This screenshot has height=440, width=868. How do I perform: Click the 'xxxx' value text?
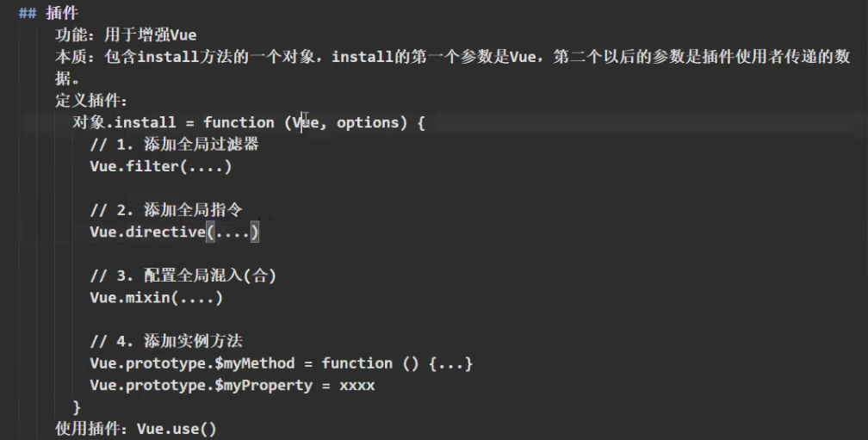pos(357,385)
